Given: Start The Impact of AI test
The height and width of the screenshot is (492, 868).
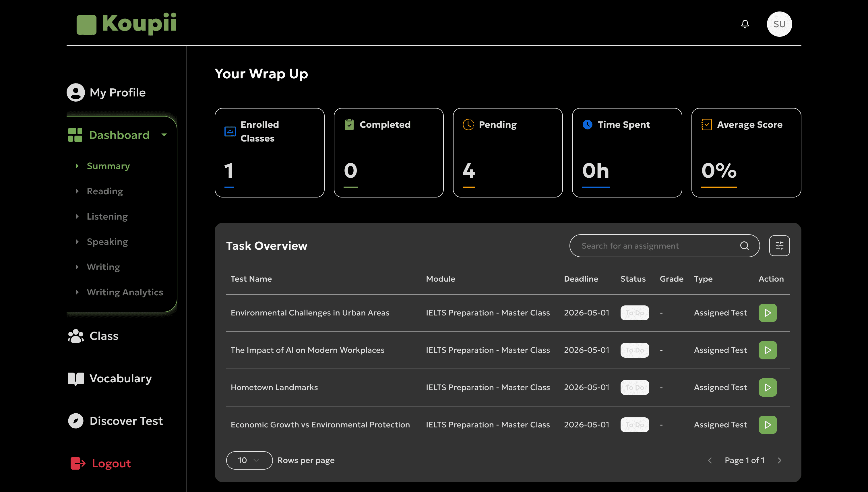Looking at the screenshot, I should (x=767, y=350).
